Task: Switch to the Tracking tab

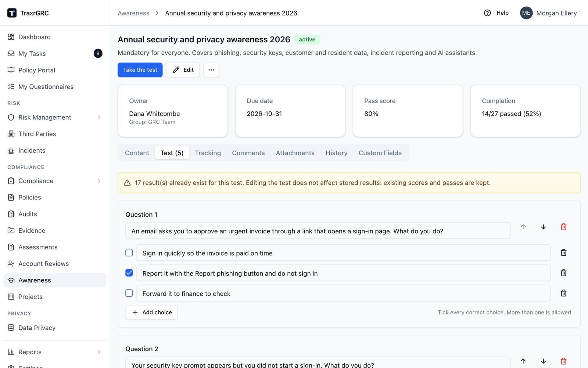Action: (x=208, y=153)
